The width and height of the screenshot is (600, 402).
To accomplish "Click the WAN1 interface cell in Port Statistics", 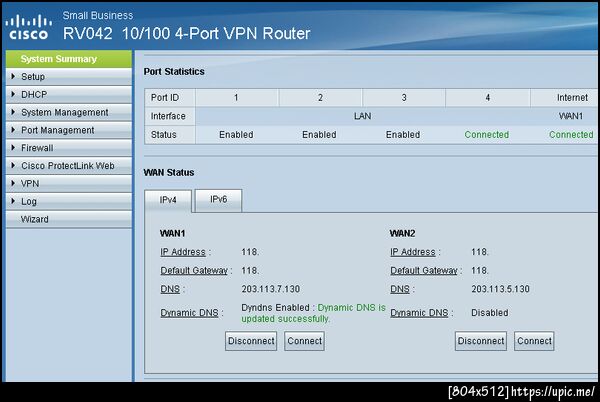I will [571, 116].
